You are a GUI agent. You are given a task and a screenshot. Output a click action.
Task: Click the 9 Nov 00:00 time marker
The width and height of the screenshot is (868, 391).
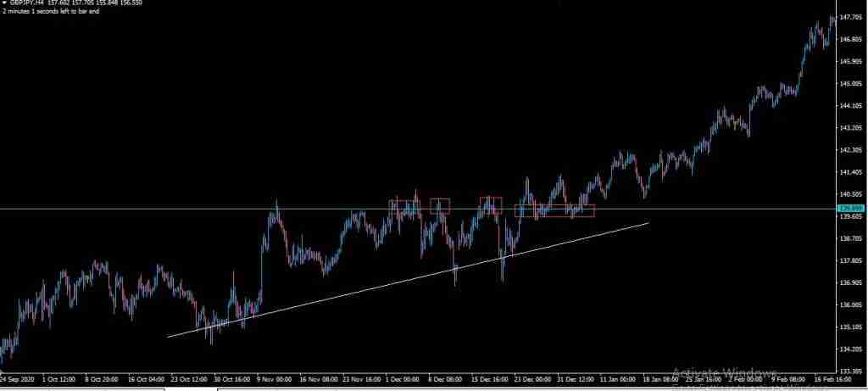[275, 381]
